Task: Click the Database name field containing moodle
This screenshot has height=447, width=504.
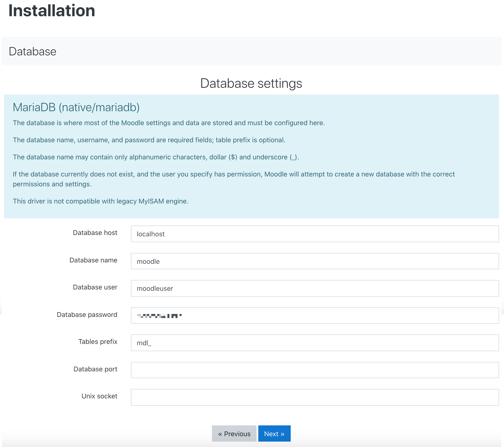Action: point(315,261)
